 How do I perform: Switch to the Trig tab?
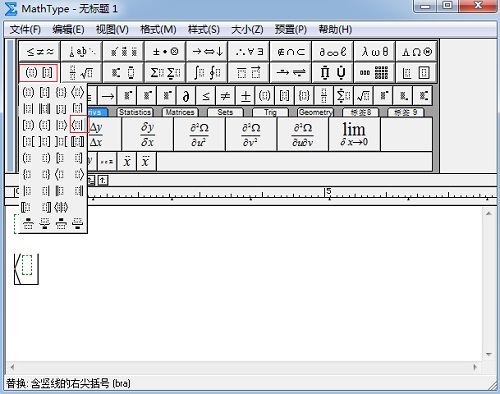coord(270,112)
